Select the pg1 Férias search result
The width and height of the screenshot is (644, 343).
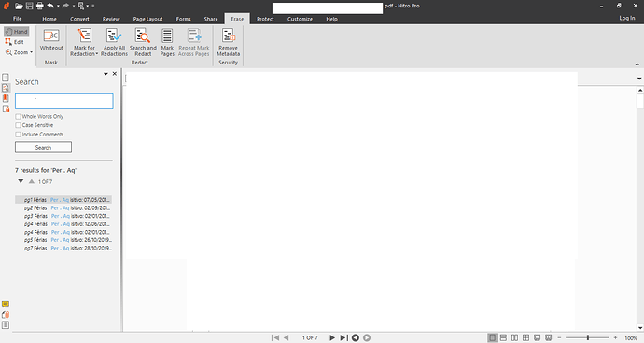63,200
